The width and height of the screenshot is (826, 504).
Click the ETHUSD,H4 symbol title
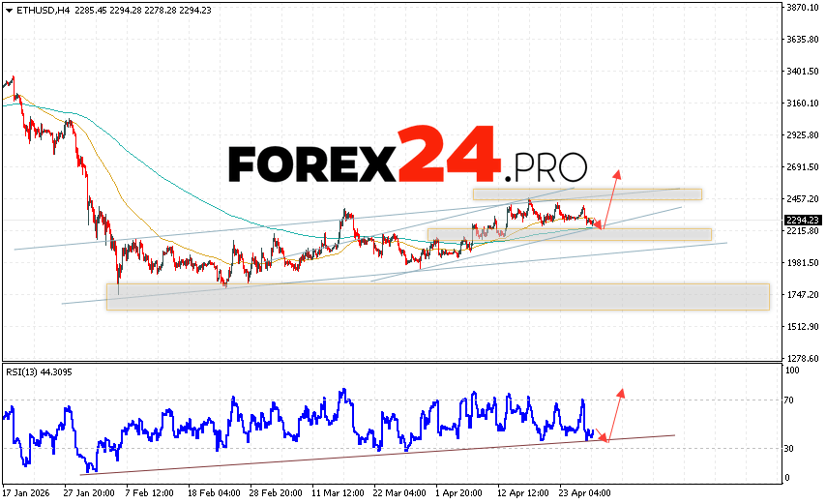(34, 10)
